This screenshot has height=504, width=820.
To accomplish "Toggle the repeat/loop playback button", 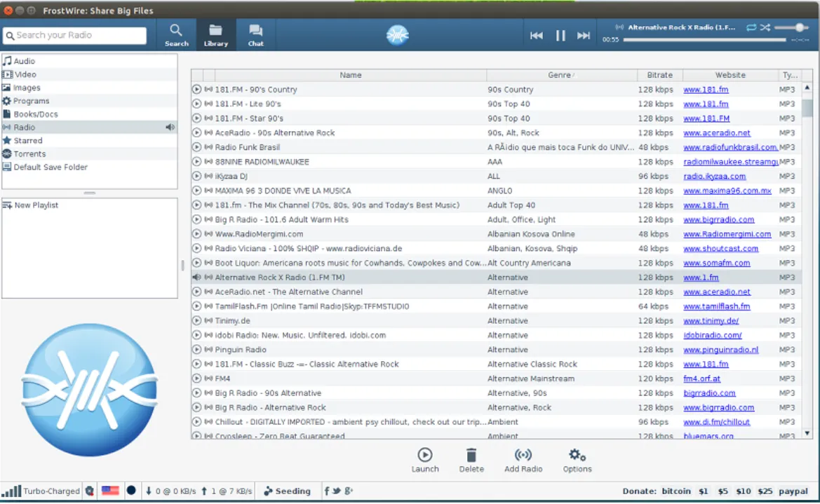I will pyautogui.click(x=751, y=27).
